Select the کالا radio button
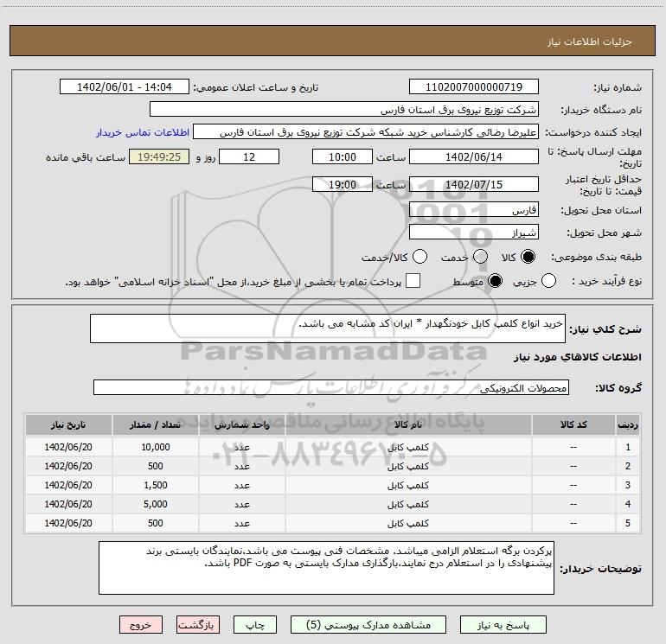 pos(528,257)
